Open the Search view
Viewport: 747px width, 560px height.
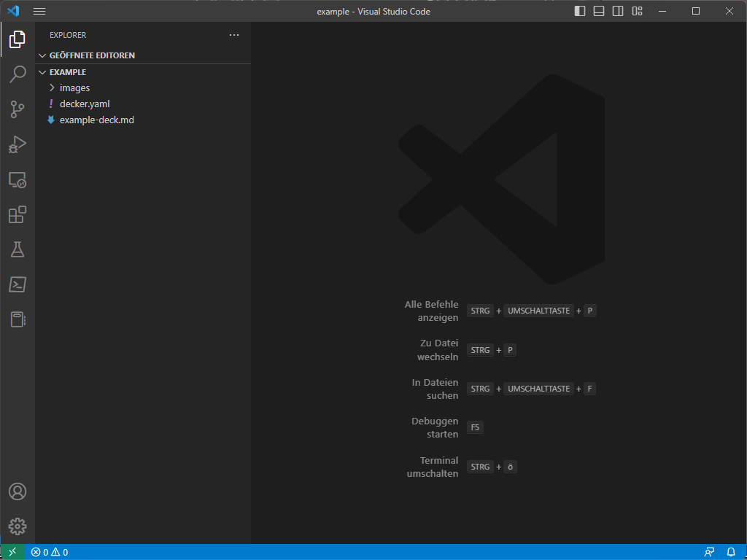(18, 74)
